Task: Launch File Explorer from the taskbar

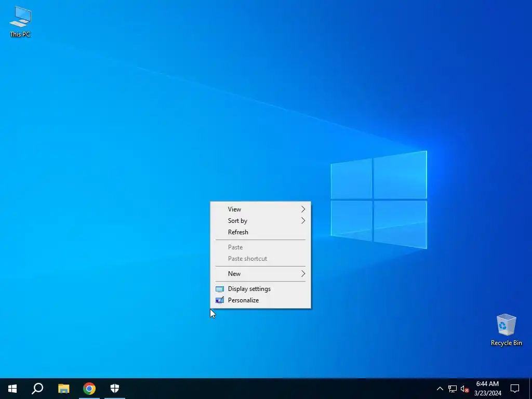Action: pos(63,389)
